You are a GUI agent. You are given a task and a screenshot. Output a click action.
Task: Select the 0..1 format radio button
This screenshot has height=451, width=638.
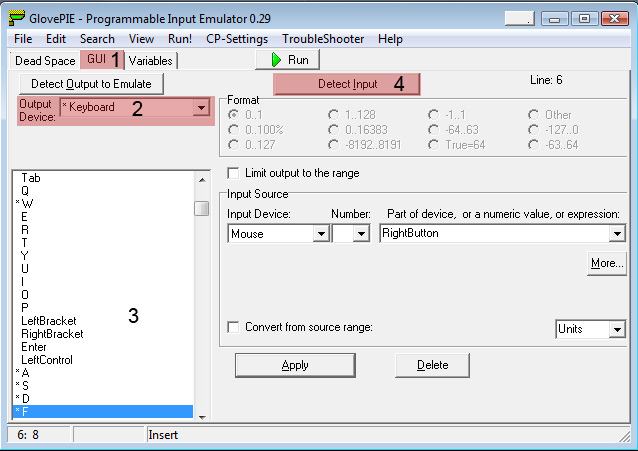(x=234, y=115)
